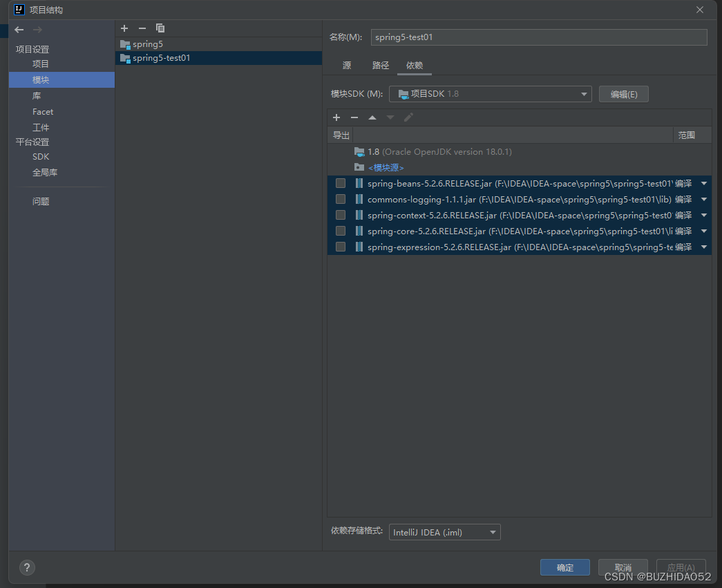Copy the selected module icon
Screen dimensions: 722x588
click(x=160, y=28)
